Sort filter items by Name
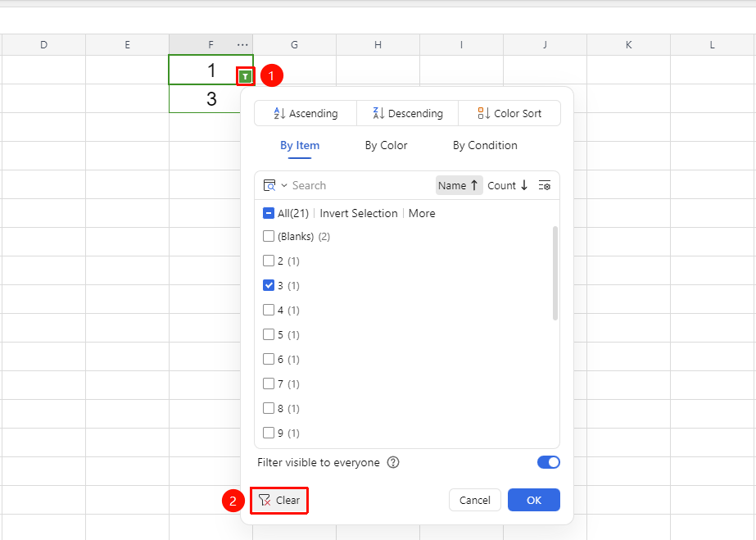Viewport: 756px width, 540px height. [x=459, y=186]
